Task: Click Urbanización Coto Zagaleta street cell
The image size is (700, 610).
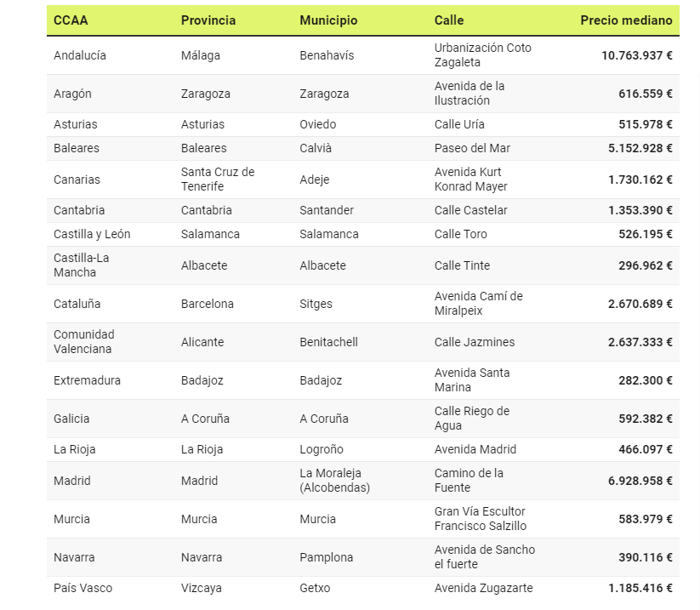Action: point(482,55)
